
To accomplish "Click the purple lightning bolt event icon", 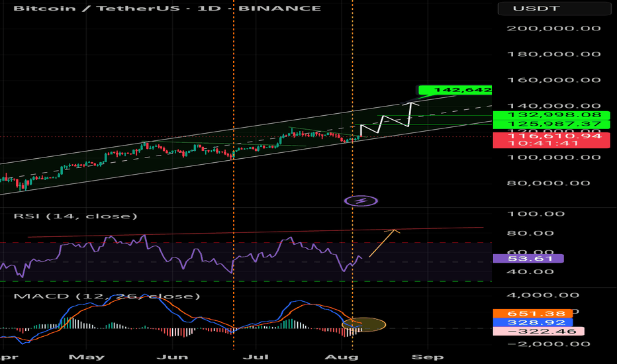I will [x=361, y=201].
